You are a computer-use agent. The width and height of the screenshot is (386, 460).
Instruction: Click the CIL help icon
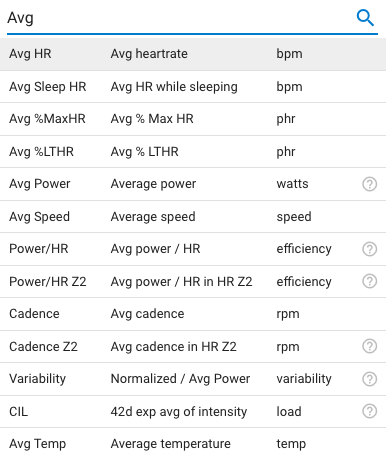point(369,411)
